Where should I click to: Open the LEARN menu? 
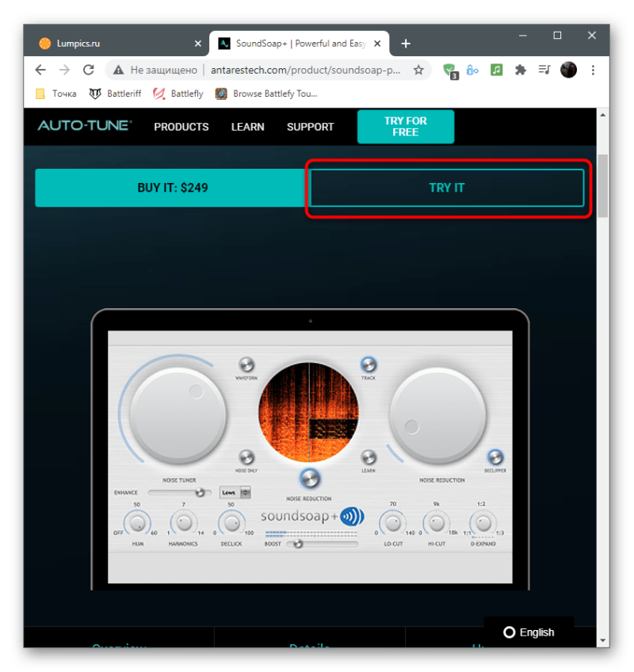point(248,127)
